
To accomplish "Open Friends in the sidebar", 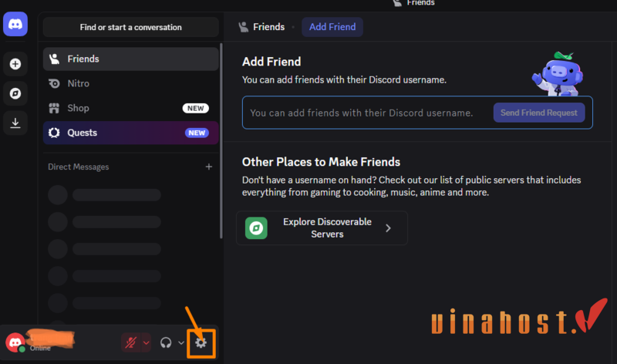I will 130,59.
